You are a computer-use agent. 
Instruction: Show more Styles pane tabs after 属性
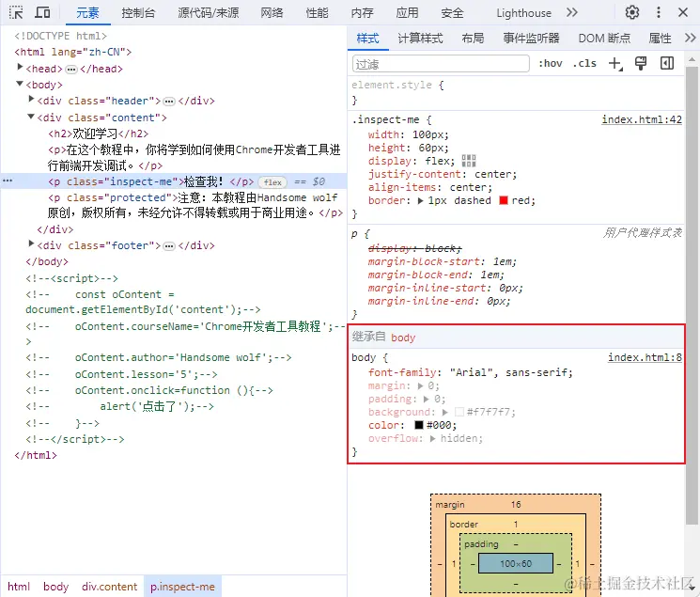pos(691,38)
